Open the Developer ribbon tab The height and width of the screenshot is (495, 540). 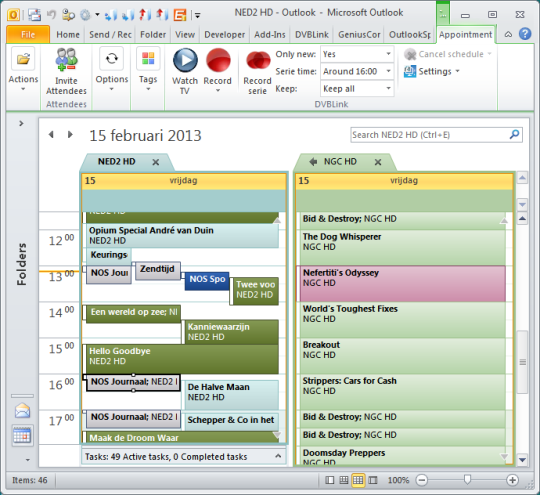pyautogui.click(x=225, y=34)
